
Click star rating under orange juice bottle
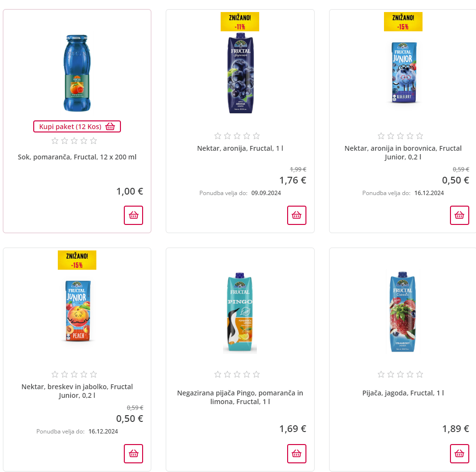(x=74, y=141)
